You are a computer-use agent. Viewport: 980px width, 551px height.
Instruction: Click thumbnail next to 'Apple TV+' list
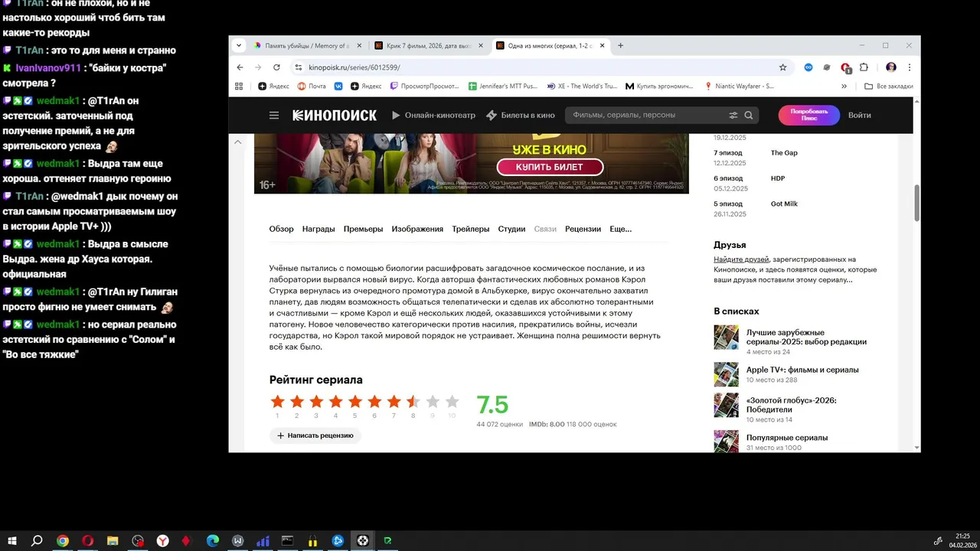point(726,374)
